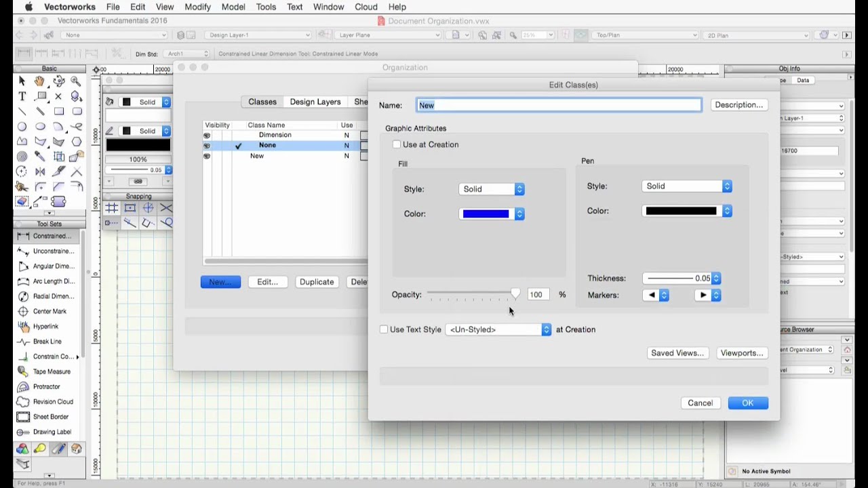Click the OK button

pyautogui.click(x=748, y=403)
